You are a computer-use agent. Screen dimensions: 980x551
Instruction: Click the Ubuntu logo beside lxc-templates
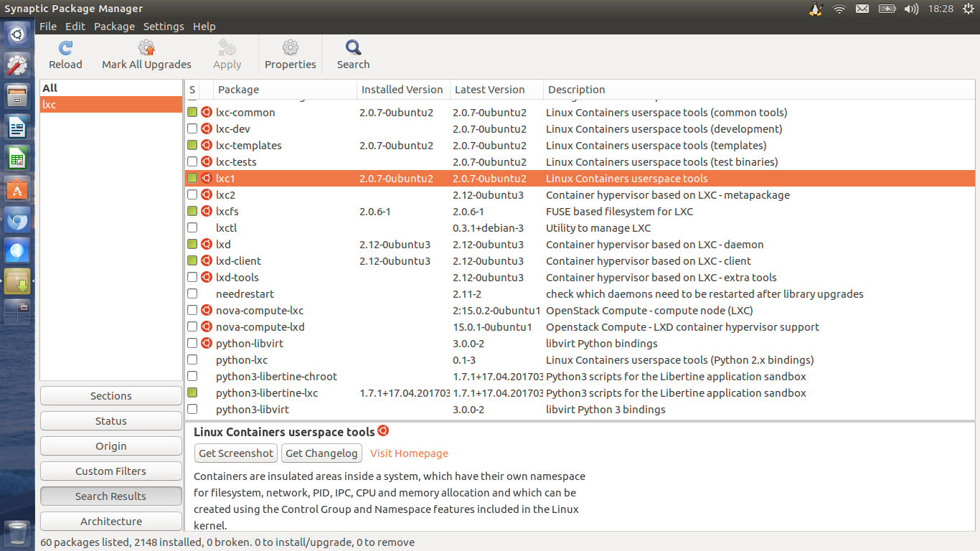[207, 145]
